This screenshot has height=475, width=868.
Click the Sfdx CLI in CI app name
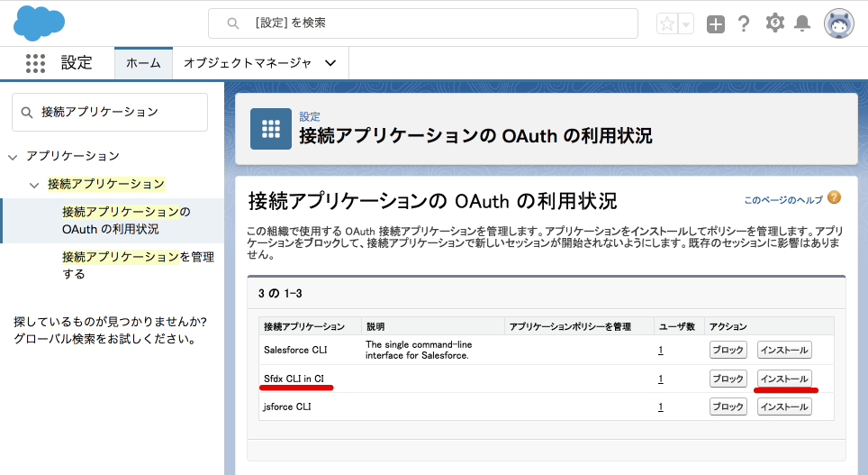pos(294,379)
